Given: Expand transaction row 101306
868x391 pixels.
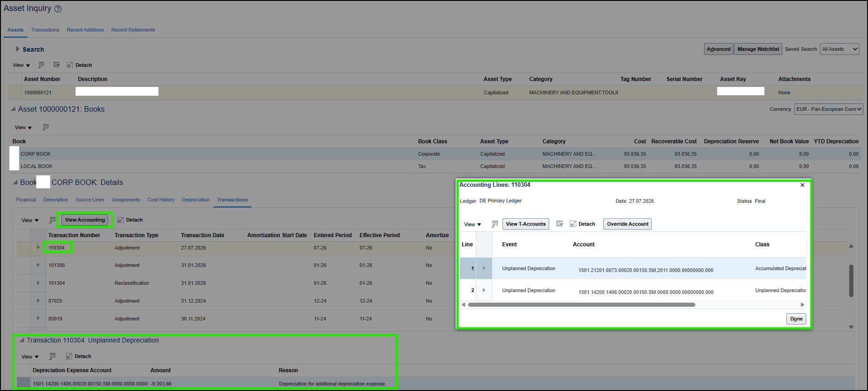Looking at the screenshot, I should 38,265.
